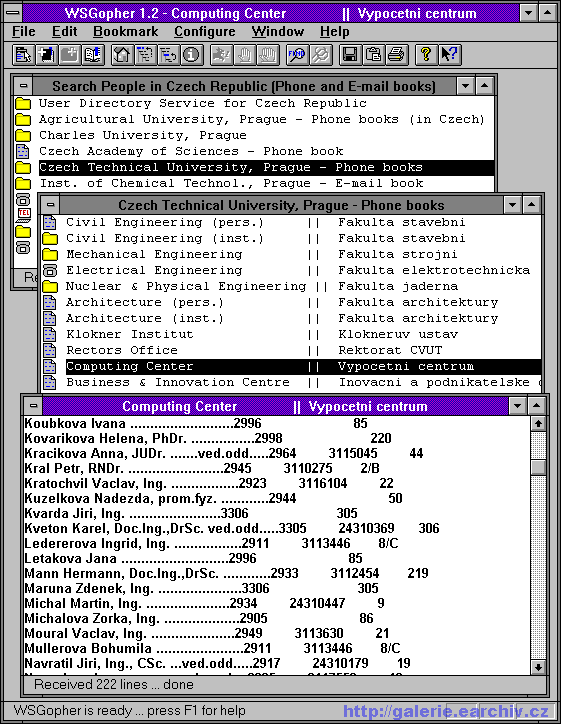Screen dimensions: 561x724
Task: Click folder icon beside User Directory Service
Action: [x=23, y=103]
